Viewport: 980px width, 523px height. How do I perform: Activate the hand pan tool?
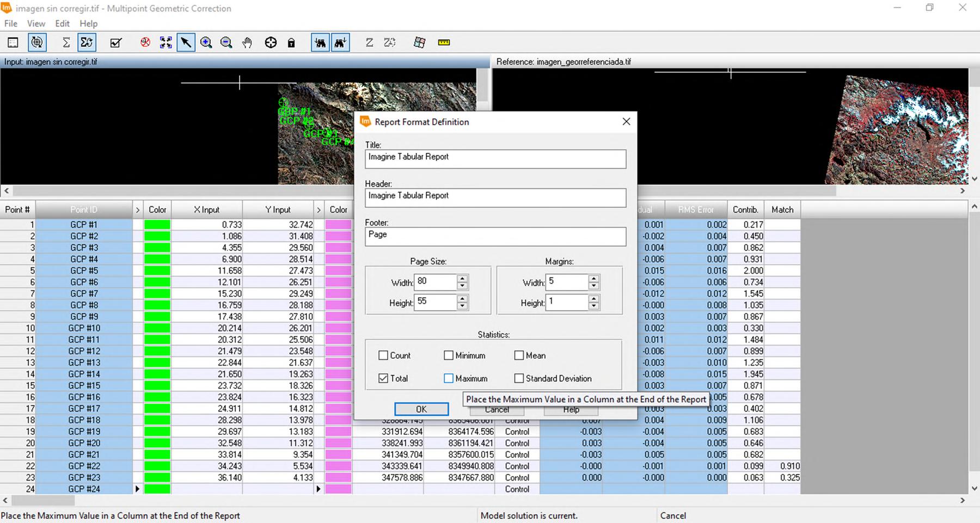pyautogui.click(x=247, y=42)
